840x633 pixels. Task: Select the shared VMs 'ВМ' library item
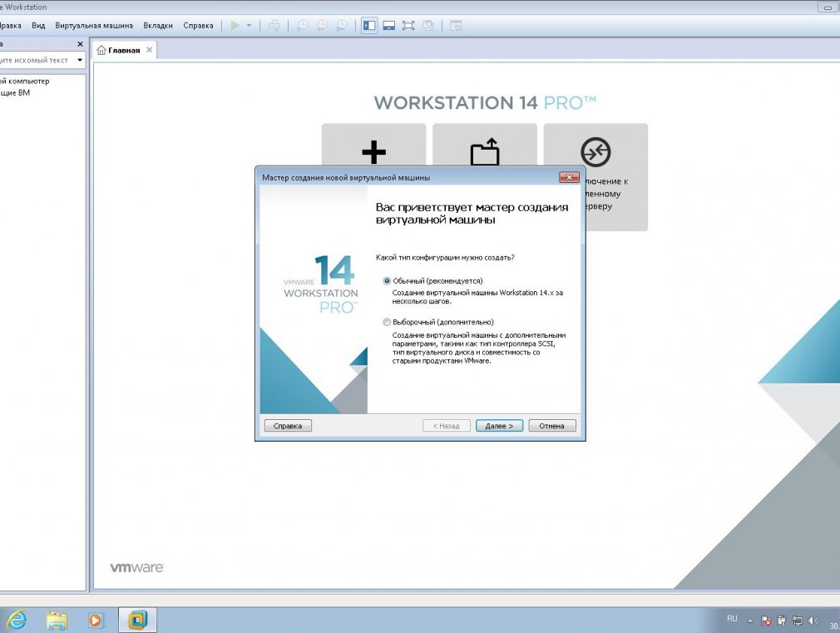click(15, 92)
